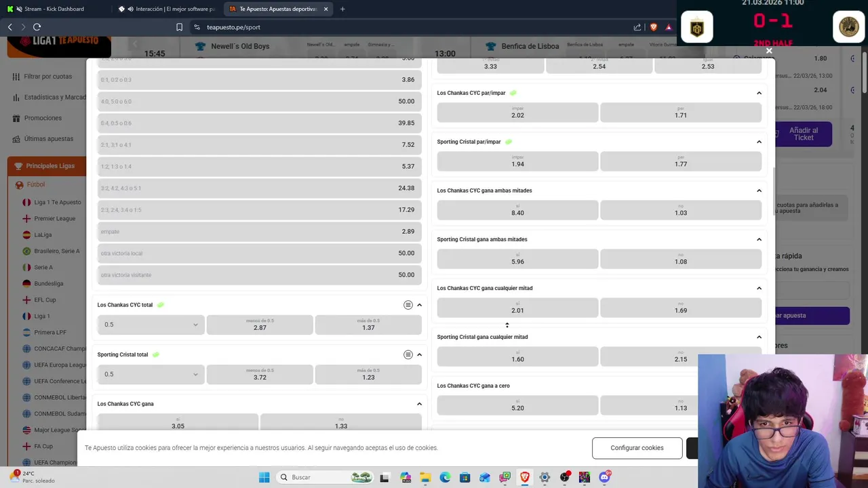Click Últimas apuestas icon

[16, 139]
